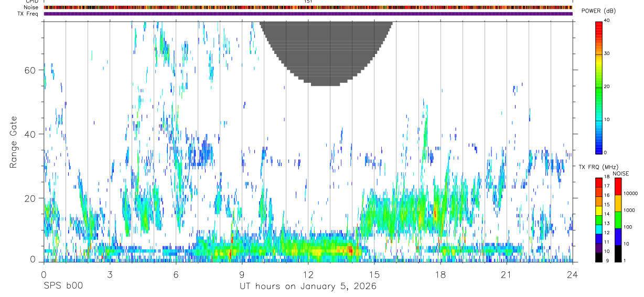Click the red top segment of TX FRQ bar
This screenshot has height=297, width=644.
click(599, 183)
